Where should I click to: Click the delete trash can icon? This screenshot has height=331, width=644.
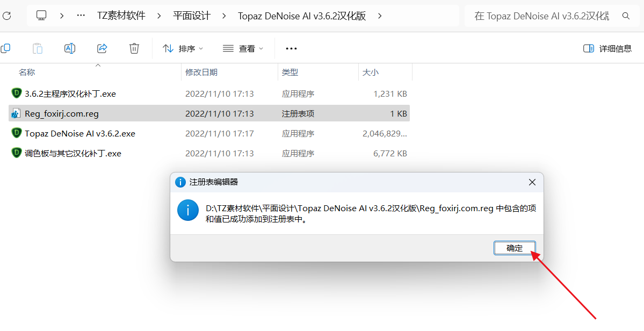(134, 48)
